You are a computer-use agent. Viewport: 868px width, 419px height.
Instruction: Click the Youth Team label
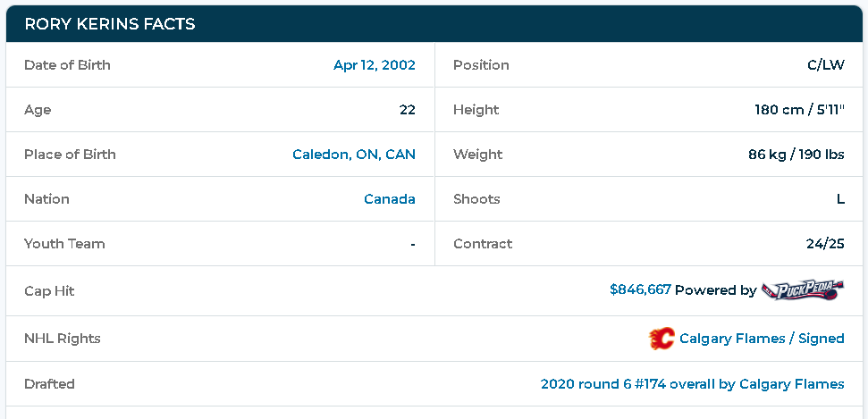(64, 244)
